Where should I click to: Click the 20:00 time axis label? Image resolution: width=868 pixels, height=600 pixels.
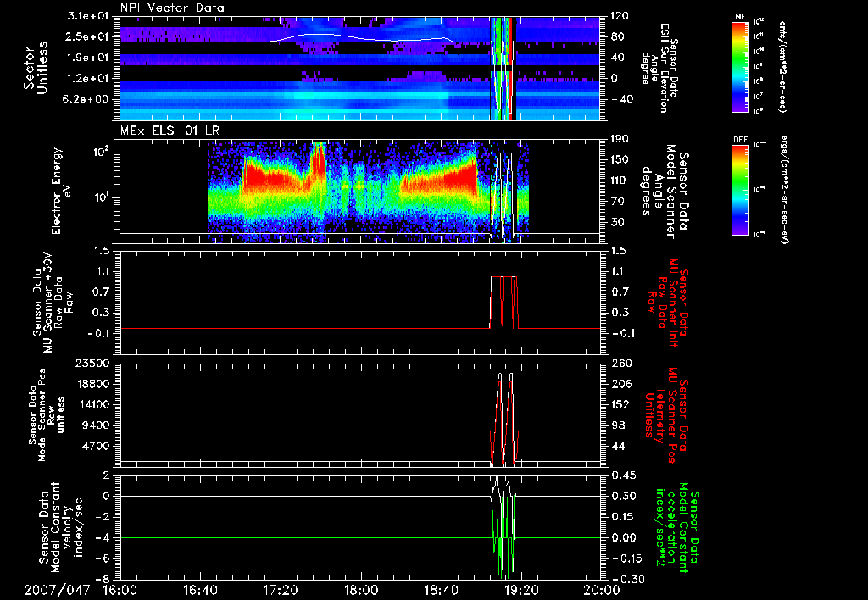coord(602,590)
